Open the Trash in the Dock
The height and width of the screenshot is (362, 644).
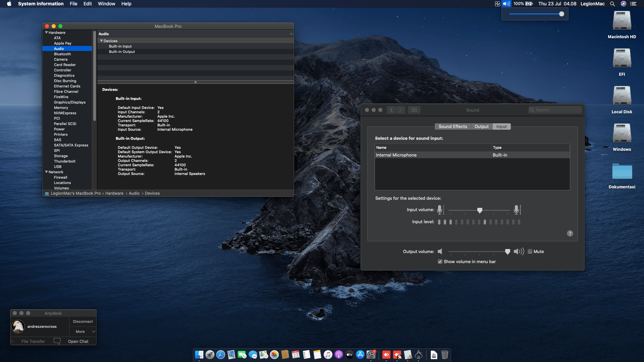click(x=445, y=355)
